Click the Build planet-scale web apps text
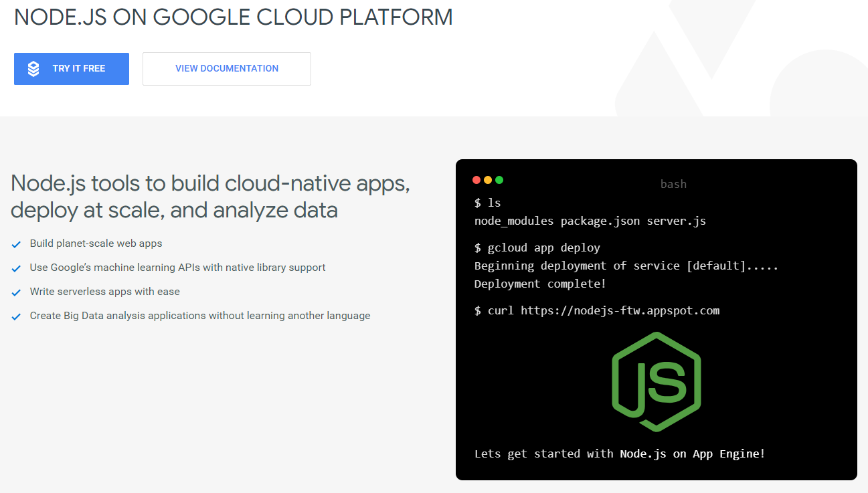This screenshot has width=868, height=493. [96, 243]
